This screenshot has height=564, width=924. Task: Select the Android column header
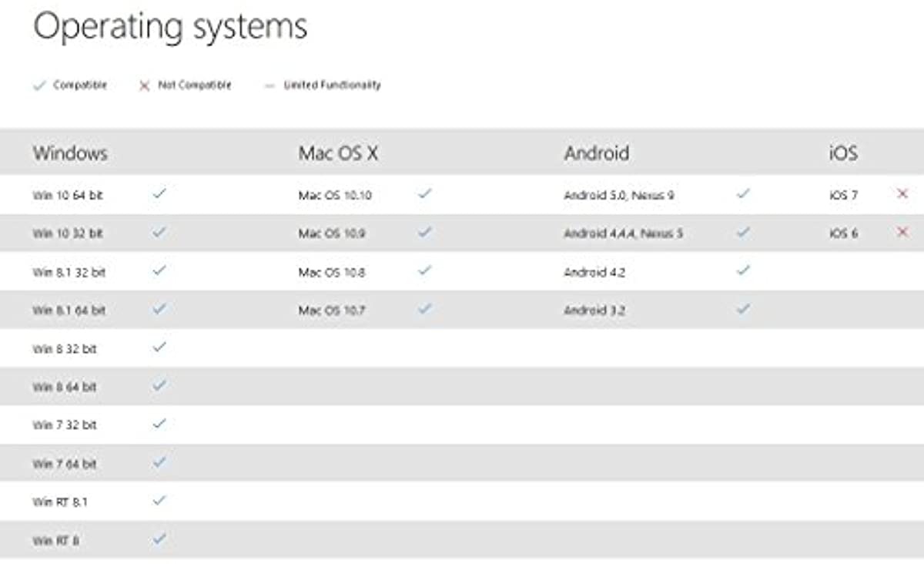596,153
